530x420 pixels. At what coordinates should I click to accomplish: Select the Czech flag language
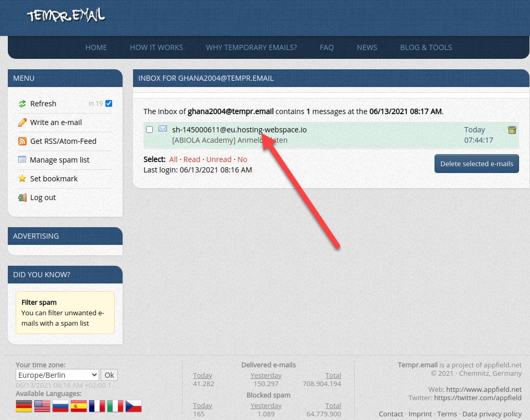point(134,406)
